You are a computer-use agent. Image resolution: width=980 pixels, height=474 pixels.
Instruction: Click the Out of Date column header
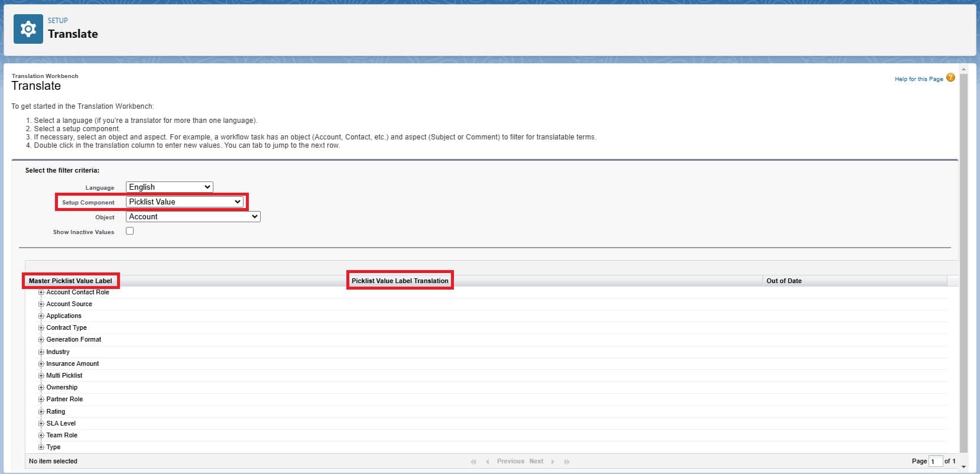(784, 281)
